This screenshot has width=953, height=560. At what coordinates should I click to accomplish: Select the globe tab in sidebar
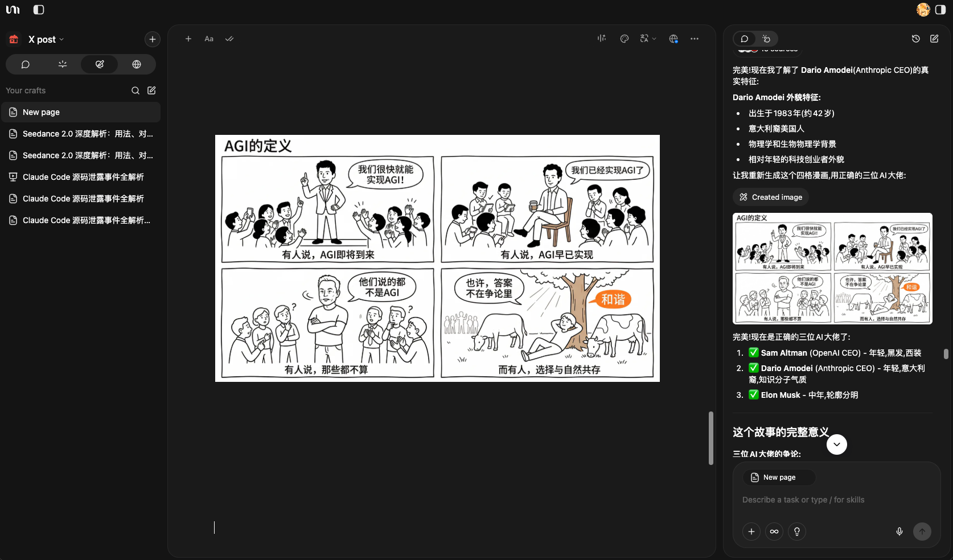(137, 64)
